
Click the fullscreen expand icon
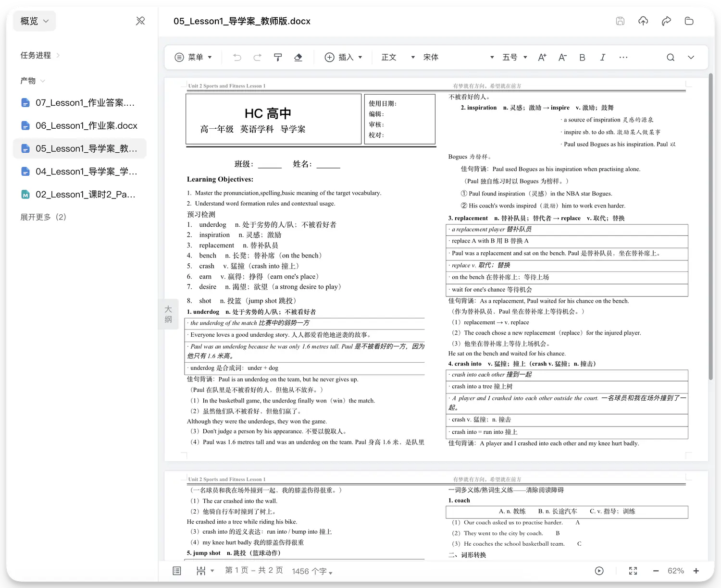point(633,571)
